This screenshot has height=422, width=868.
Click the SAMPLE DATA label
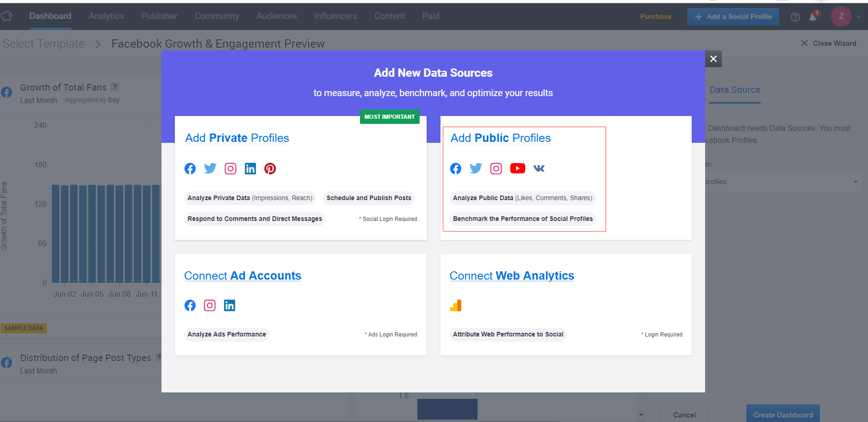tap(24, 328)
